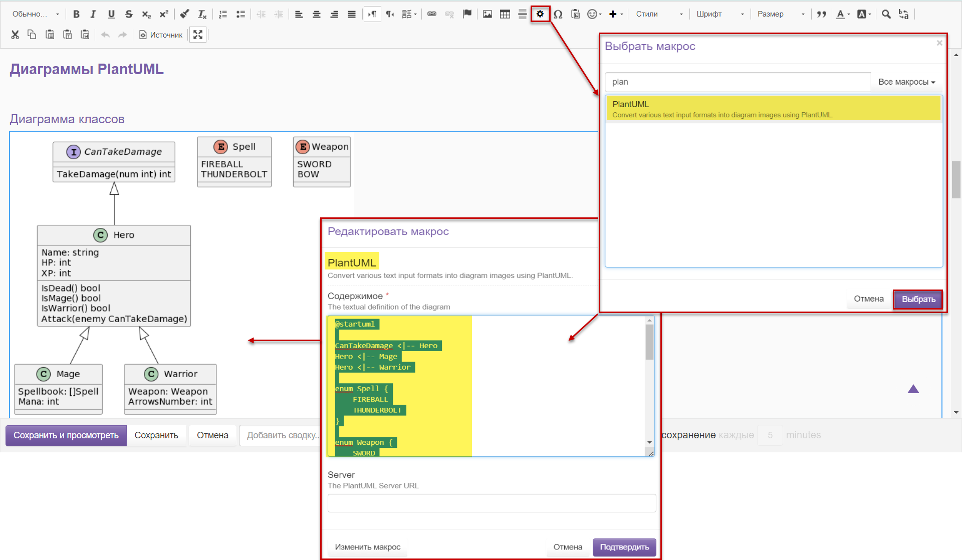Toggle right-to-left text direction
The image size is (962, 560).
[x=390, y=14]
